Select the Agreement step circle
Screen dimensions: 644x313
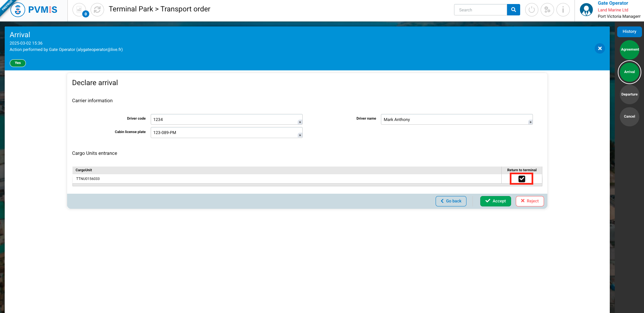click(629, 50)
